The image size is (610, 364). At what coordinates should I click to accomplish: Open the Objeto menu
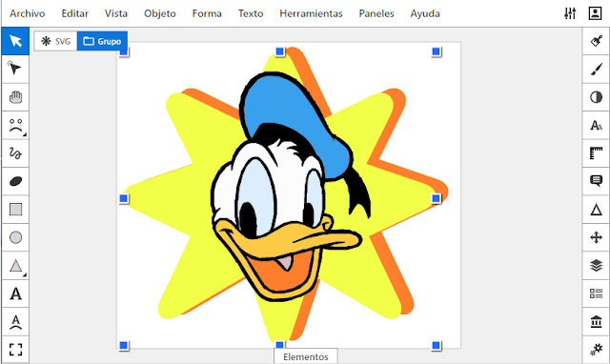160,13
